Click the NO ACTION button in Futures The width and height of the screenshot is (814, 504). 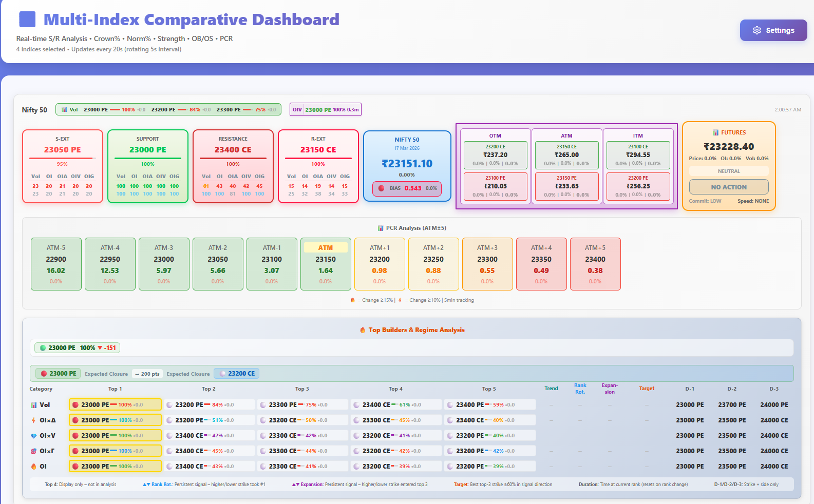729,187
